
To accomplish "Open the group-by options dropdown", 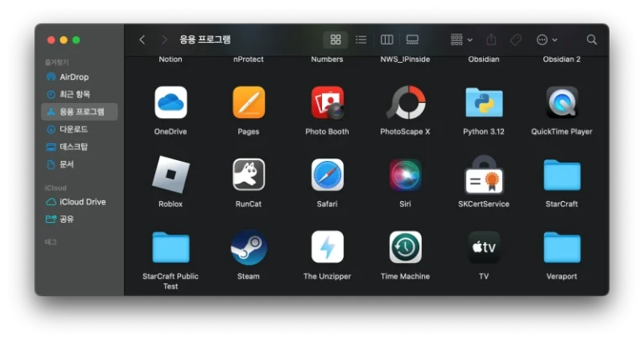I will coord(461,39).
